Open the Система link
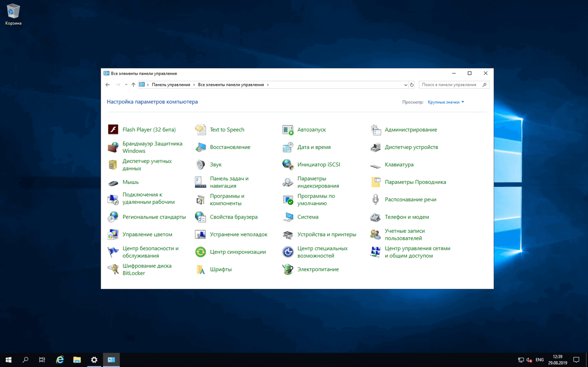The image size is (588, 367). (x=308, y=217)
